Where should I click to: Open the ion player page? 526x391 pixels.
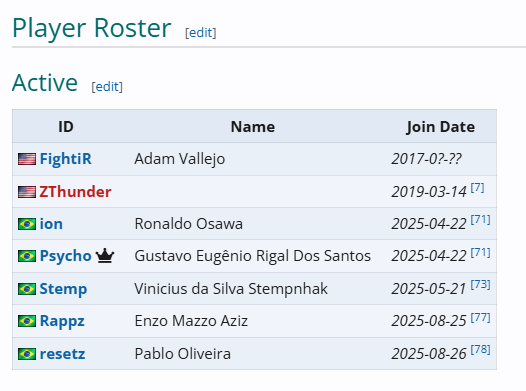click(51, 224)
